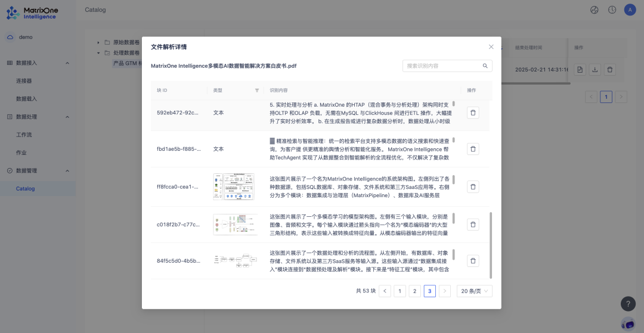Click the 数据管理 section icon
This screenshot has width=644, height=333.
10,170
